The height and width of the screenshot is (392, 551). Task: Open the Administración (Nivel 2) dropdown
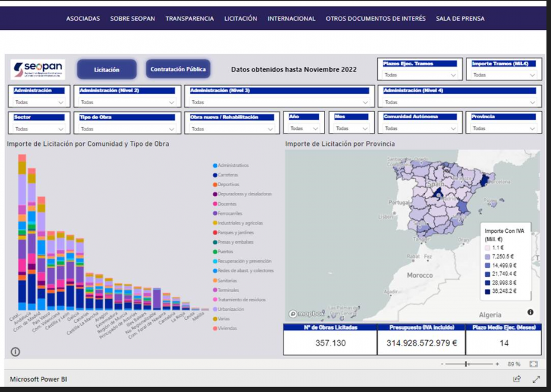click(127, 102)
